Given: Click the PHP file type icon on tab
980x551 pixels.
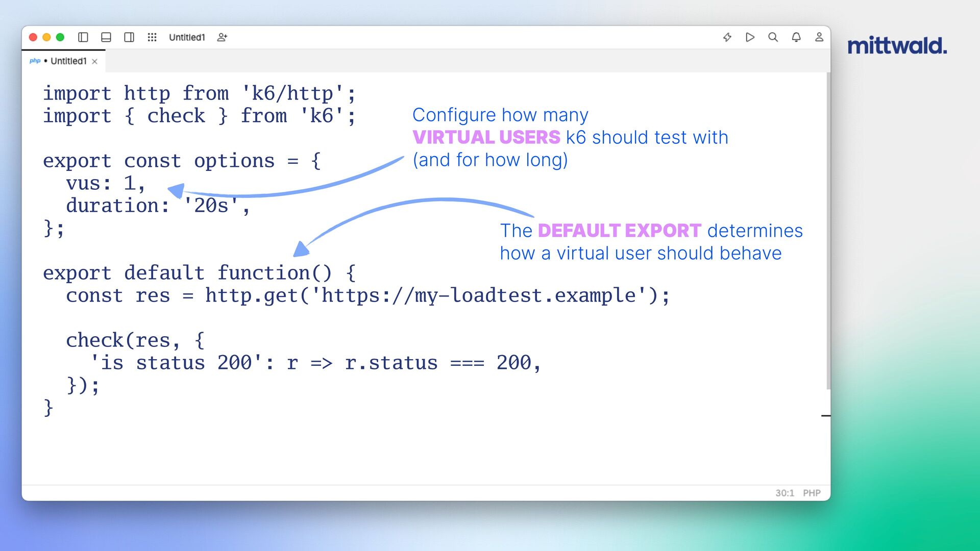Looking at the screenshot, I should pyautogui.click(x=35, y=61).
